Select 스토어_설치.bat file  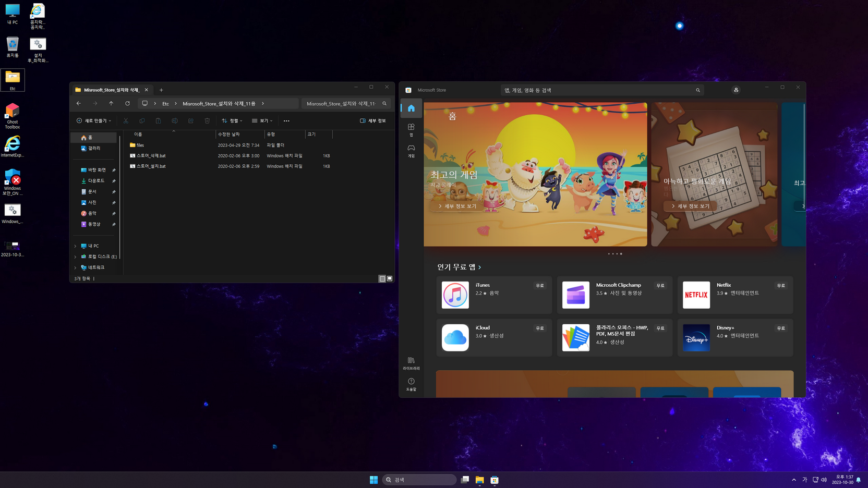[x=231, y=166]
